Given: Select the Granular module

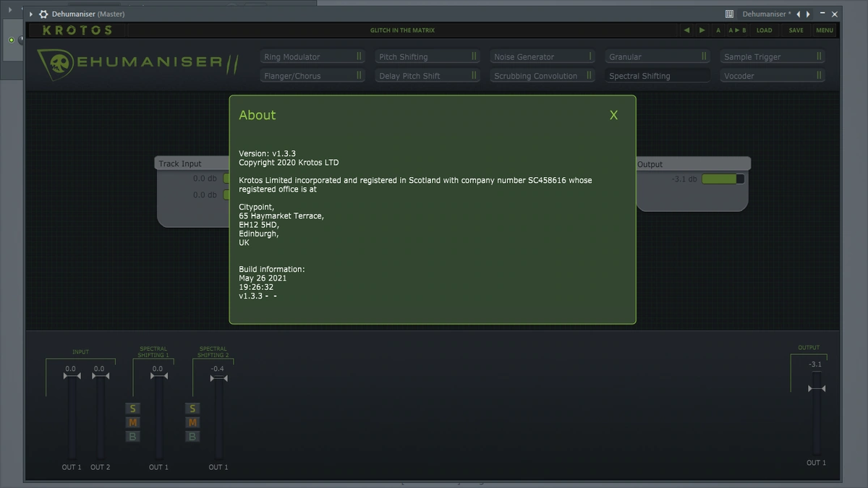Looking at the screenshot, I should click(x=657, y=56).
